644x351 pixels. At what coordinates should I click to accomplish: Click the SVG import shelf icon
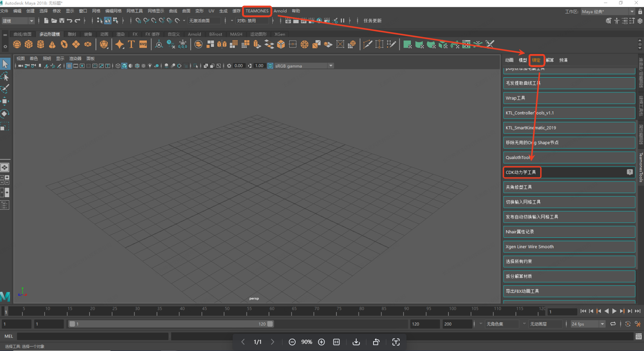pos(143,44)
